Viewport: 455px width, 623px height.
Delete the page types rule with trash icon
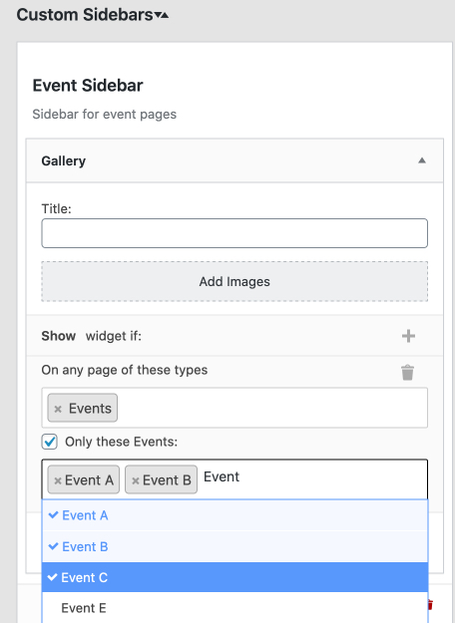click(407, 373)
